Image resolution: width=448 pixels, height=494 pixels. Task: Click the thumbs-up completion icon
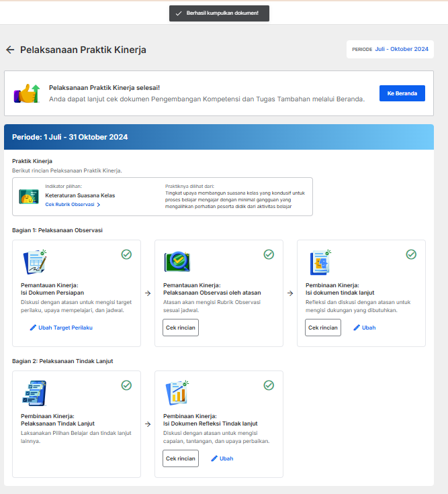click(27, 93)
